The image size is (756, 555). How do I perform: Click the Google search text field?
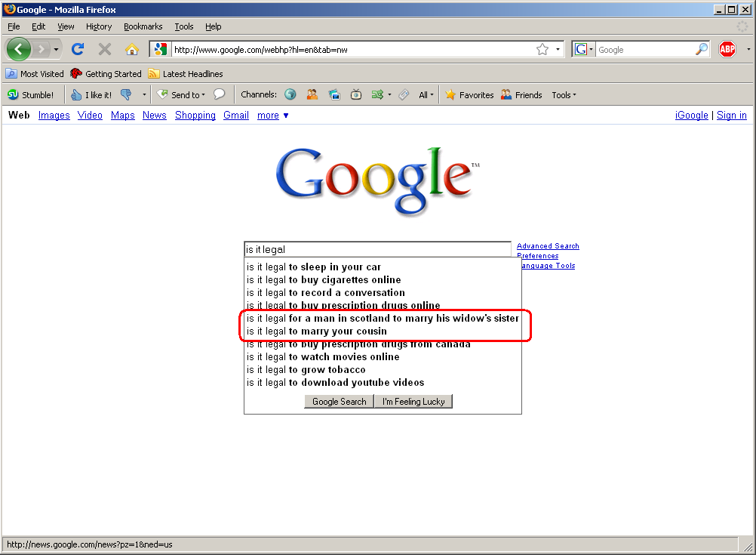click(377, 249)
